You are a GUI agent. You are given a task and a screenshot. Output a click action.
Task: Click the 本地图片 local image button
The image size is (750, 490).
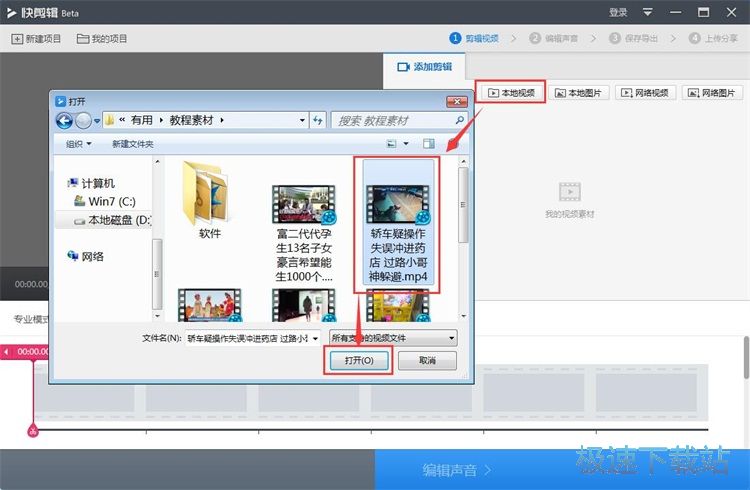click(x=578, y=92)
